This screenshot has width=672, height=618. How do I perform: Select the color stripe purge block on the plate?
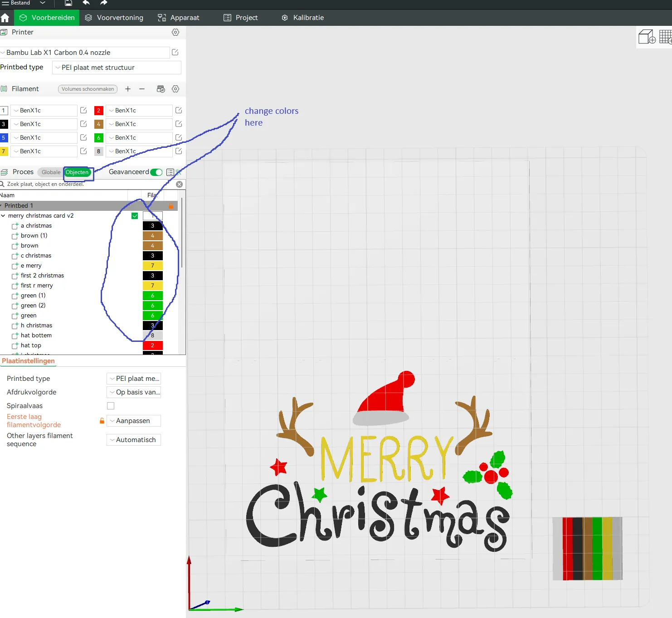pyautogui.click(x=588, y=549)
